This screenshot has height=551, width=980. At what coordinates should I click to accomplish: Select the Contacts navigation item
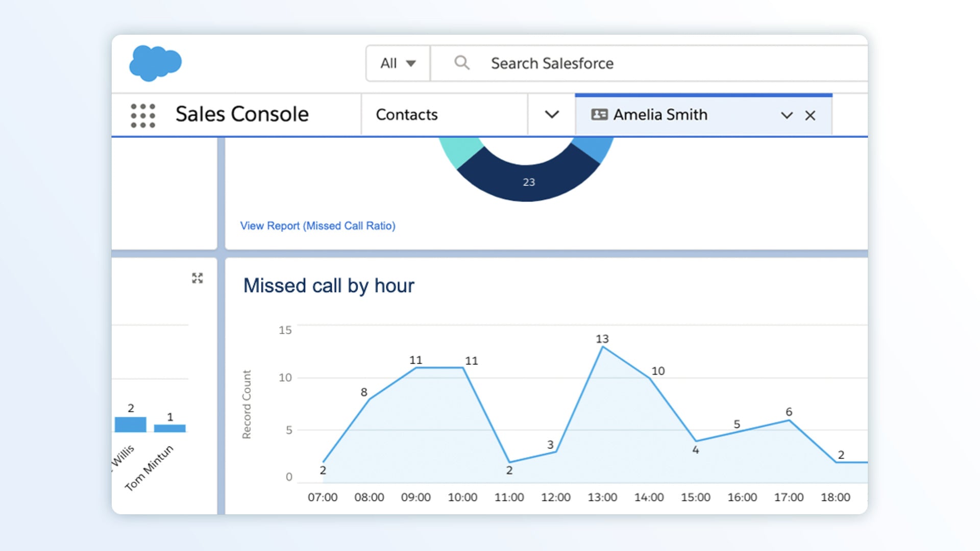click(x=407, y=115)
